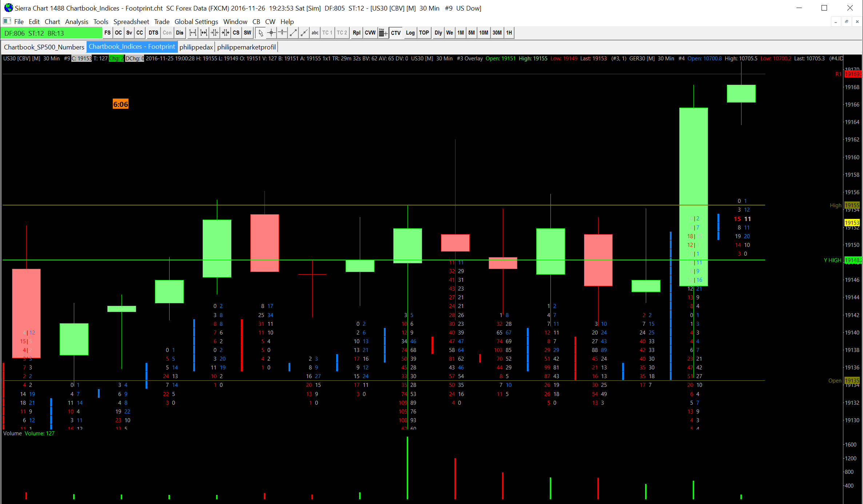The image size is (863, 504).
Task: Click the orange 6:06 countdown label
Action: (120, 104)
